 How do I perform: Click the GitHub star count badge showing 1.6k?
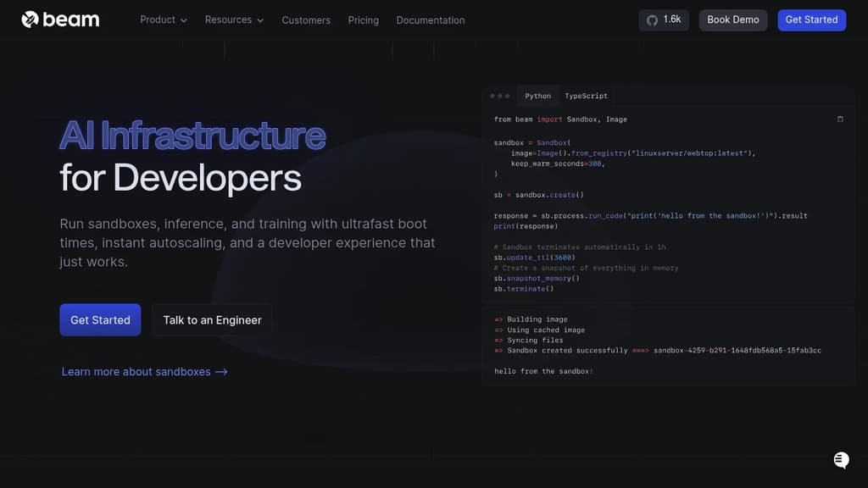(664, 19)
